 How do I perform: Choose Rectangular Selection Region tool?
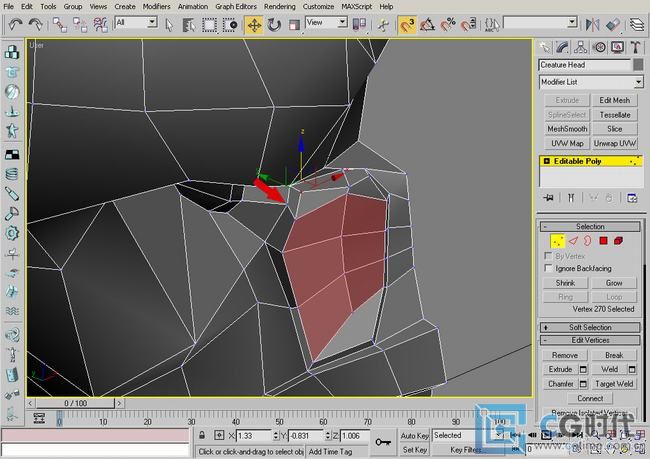[x=209, y=25]
